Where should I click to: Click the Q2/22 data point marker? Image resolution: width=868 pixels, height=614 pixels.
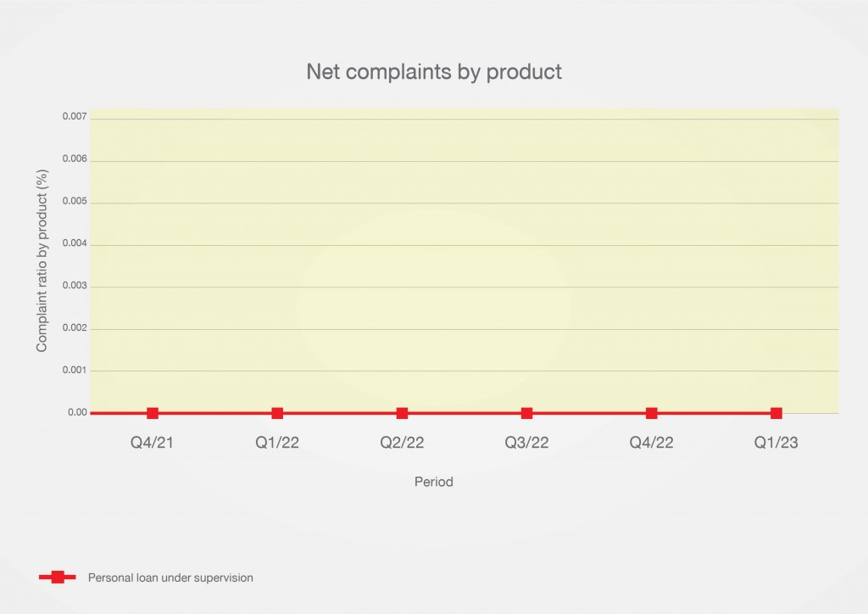(x=402, y=413)
